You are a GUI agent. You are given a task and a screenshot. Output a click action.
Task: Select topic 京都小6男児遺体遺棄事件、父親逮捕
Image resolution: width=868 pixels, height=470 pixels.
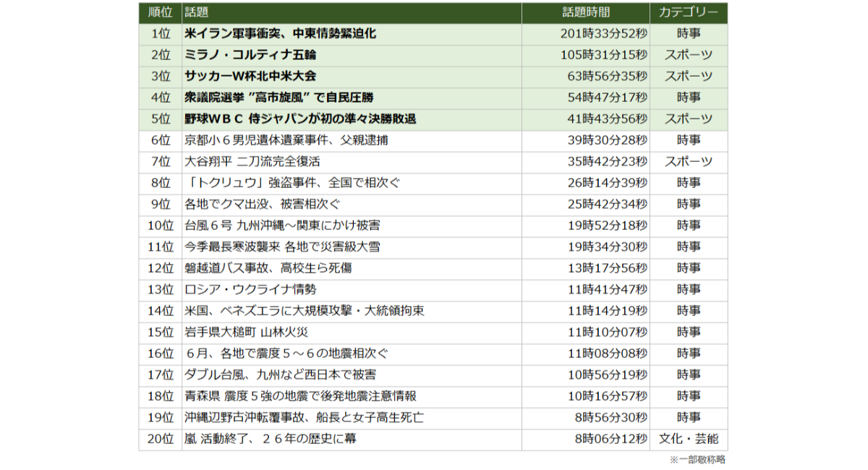coord(287,140)
